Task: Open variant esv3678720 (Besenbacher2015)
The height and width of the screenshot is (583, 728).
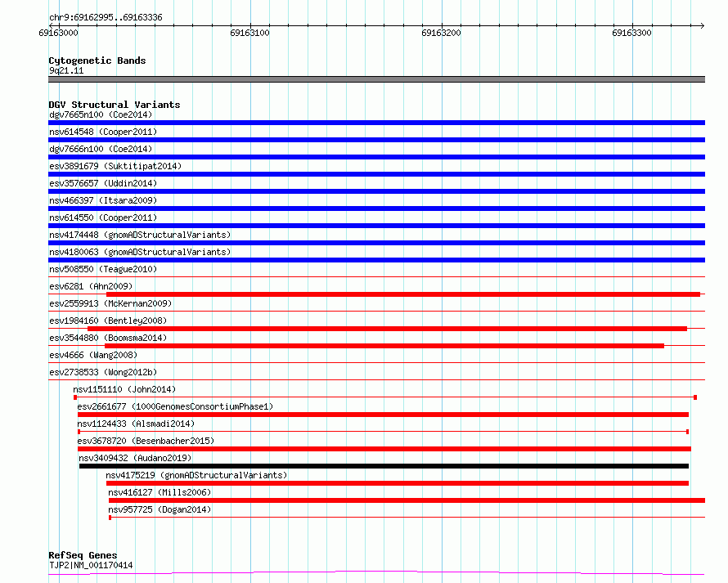Action: [x=146, y=441]
